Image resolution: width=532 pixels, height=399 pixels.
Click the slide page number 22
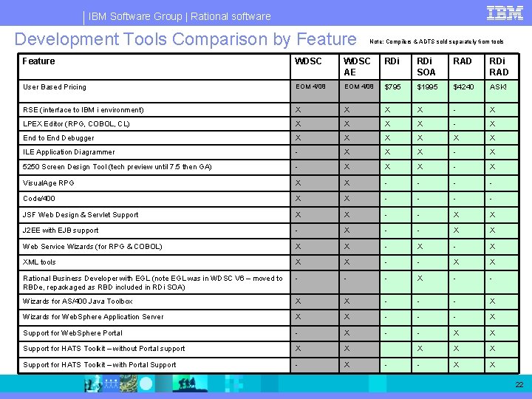pos(519,384)
